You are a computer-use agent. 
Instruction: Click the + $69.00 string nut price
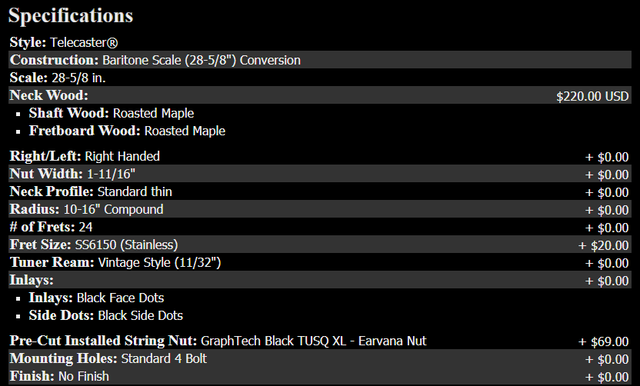[604, 342]
